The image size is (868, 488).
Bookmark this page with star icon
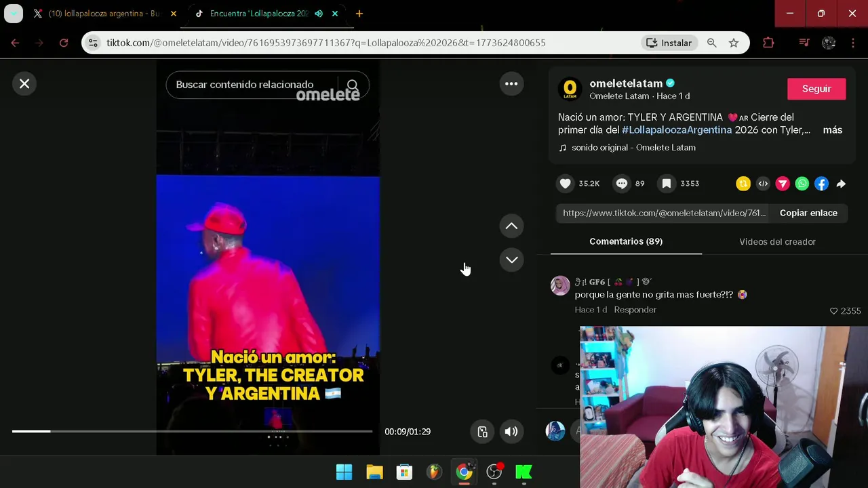point(734,43)
